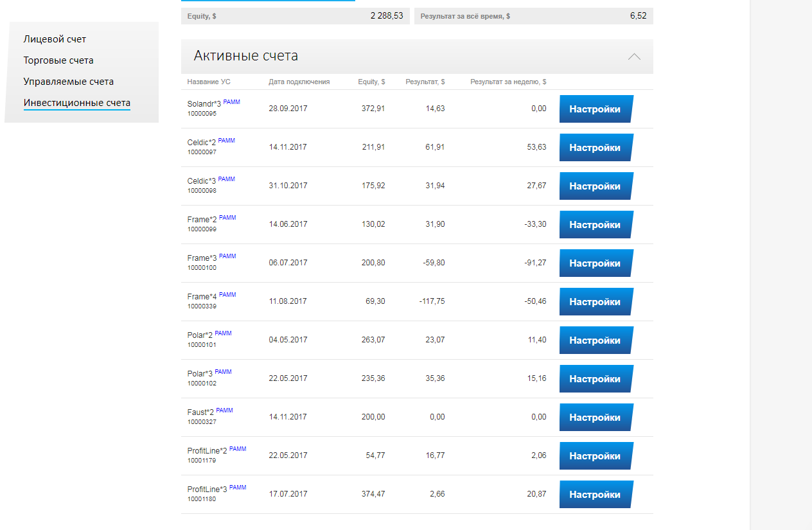This screenshot has width=812, height=530.
Task: Open Настройки for Polar*3 account
Action: 596,379
